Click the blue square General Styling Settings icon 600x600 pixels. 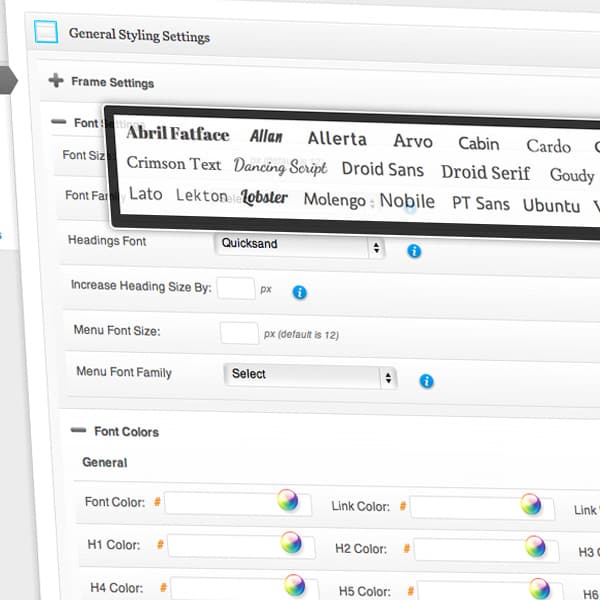click(46, 32)
